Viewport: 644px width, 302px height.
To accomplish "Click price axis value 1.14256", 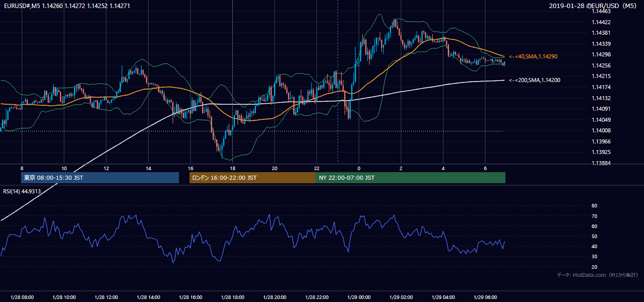I will click(601, 65).
